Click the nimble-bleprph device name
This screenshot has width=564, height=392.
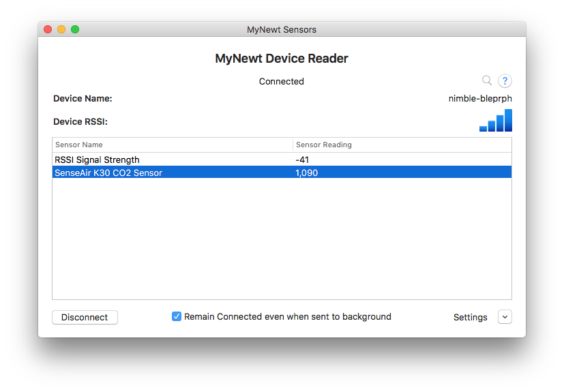[480, 98]
